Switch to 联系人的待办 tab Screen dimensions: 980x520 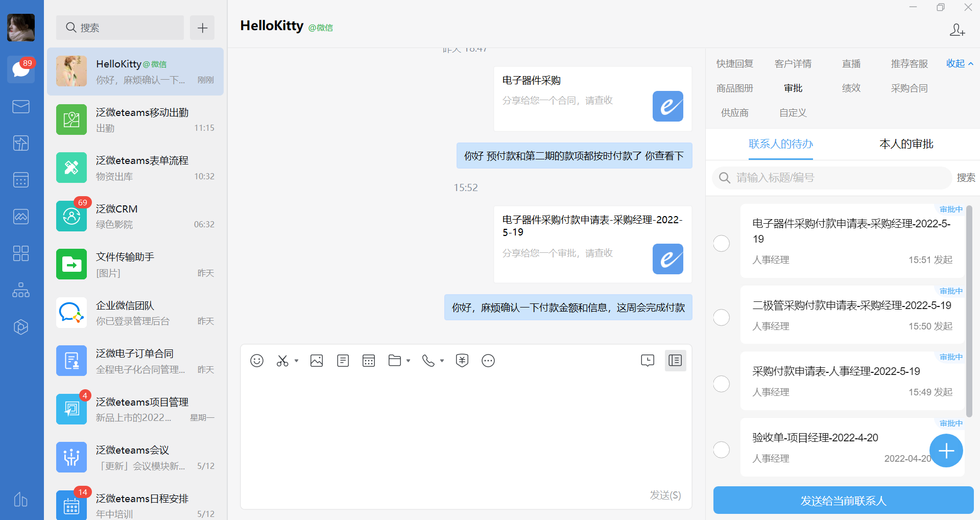pyautogui.click(x=780, y=144)
